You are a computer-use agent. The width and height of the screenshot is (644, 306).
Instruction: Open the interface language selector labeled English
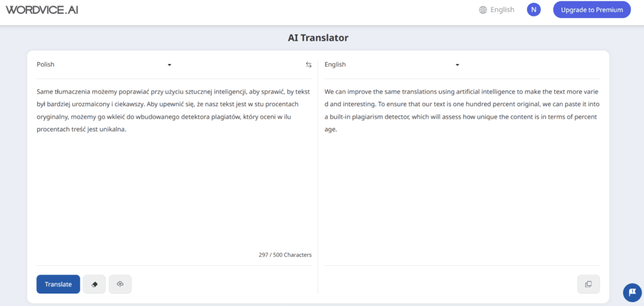pos(502,10)
